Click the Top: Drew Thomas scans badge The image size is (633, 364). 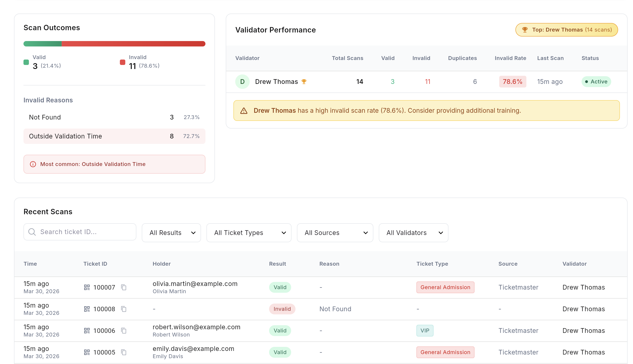click(566, 30)
